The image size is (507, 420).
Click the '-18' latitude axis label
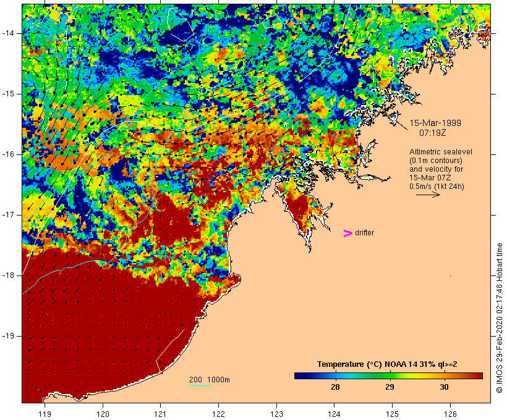(8, 275)
